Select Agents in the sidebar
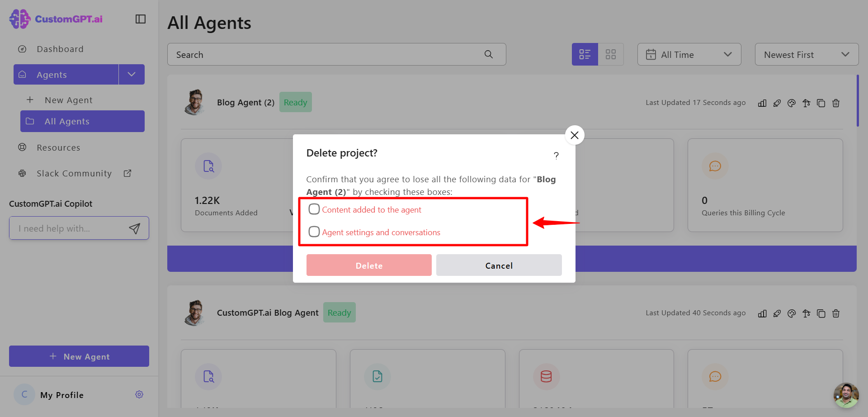Image resolution: width=868 pixels, height=417 pixels. pos(66,74)
